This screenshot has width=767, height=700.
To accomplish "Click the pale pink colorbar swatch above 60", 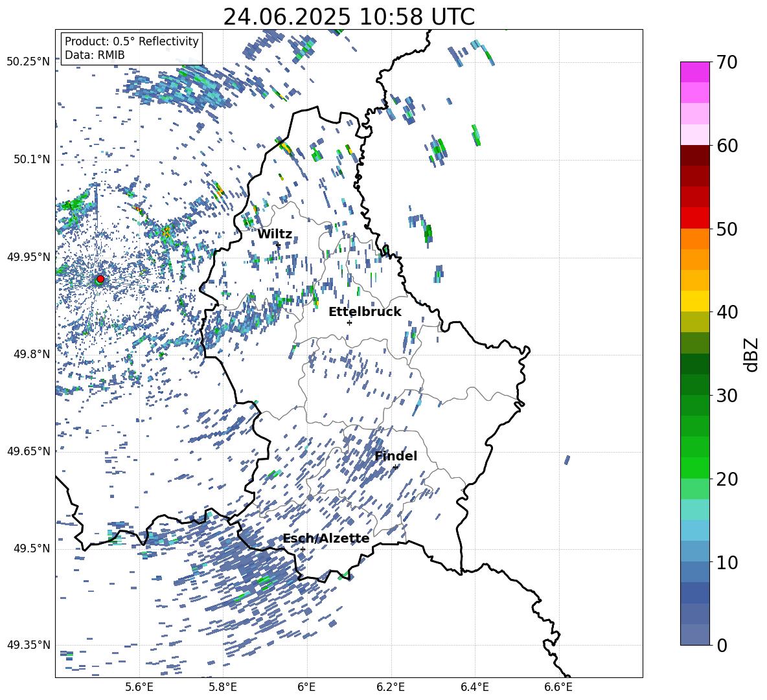I will coord(694,135).
